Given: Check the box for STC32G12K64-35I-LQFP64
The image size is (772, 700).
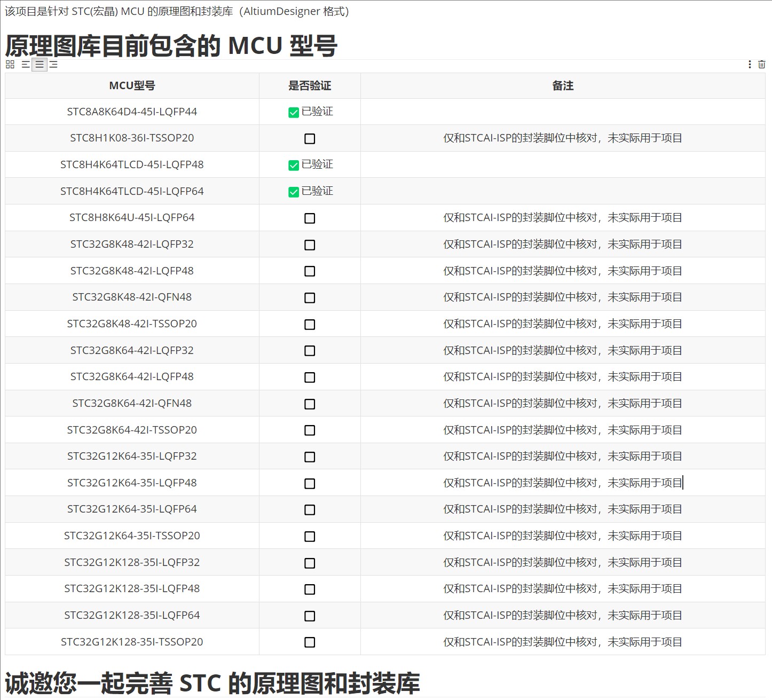Looking at the screenshot, I should click(310, 510).
